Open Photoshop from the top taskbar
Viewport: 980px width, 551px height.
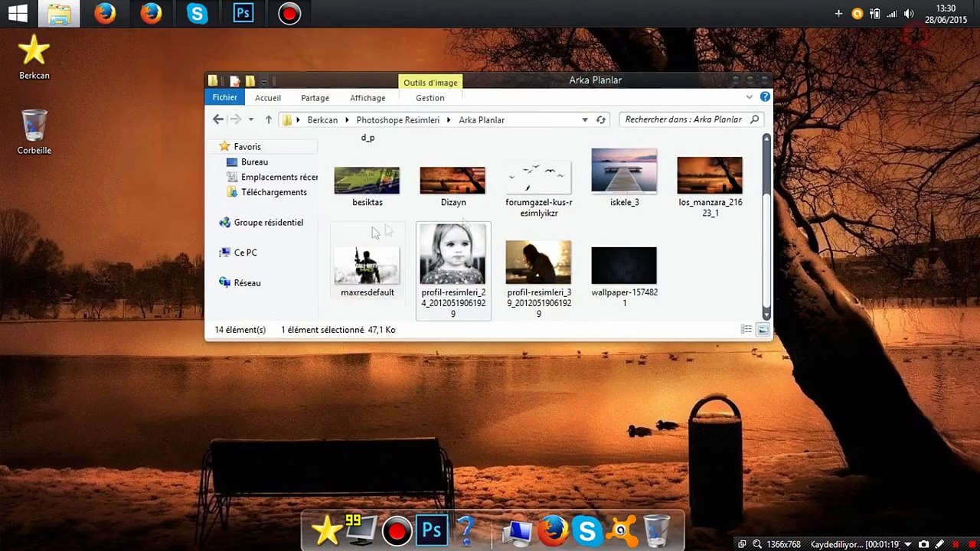(243, 14)
